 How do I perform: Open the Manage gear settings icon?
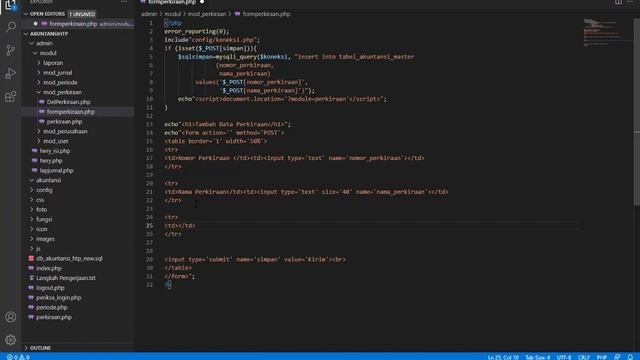[x=11, y=340]
